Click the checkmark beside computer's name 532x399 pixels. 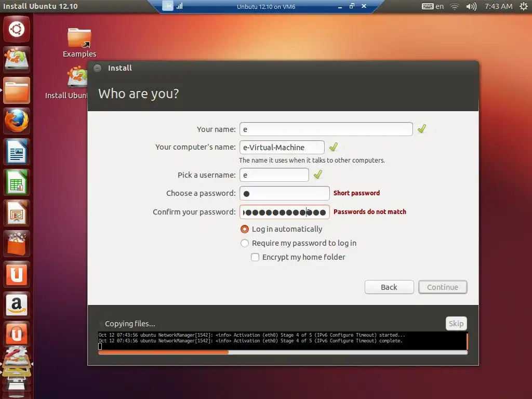[x=334, y=147]
